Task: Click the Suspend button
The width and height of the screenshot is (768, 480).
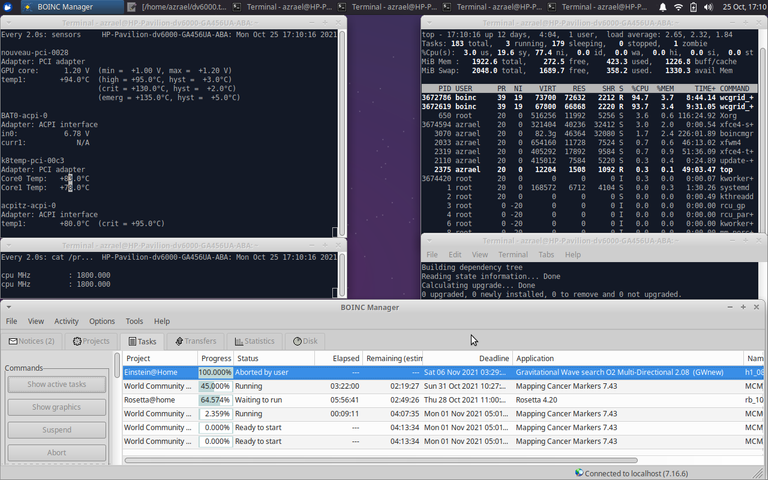Action: click(x=57, y=430)
